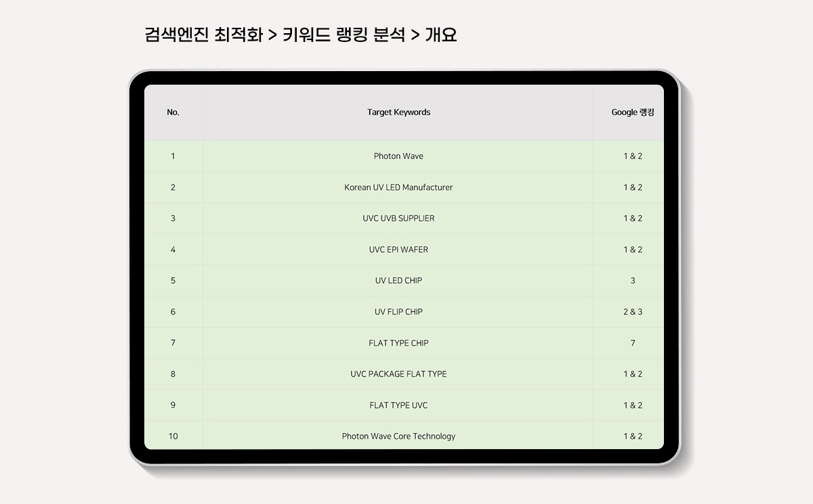Select number 10 in the No. column
The width and height of the screenshot is (813, 504).
(173, 436)
